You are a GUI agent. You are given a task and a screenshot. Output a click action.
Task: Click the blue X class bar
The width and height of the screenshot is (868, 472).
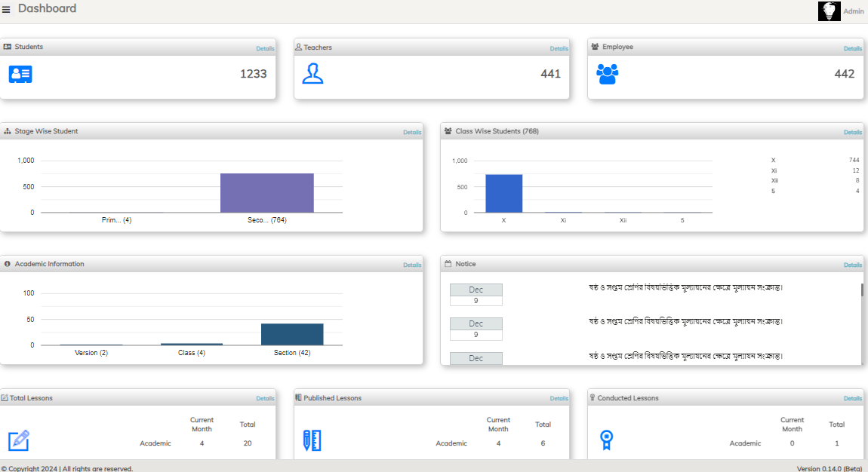click(503, 194)
